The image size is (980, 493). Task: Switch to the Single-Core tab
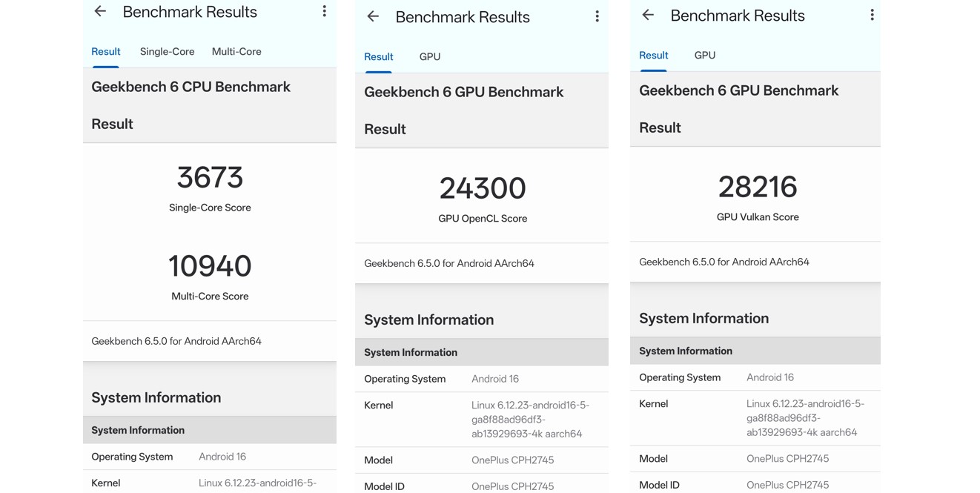167,51
